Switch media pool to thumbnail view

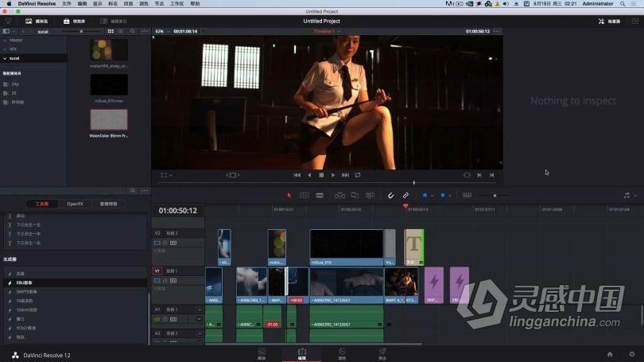[x=111, y=31]
